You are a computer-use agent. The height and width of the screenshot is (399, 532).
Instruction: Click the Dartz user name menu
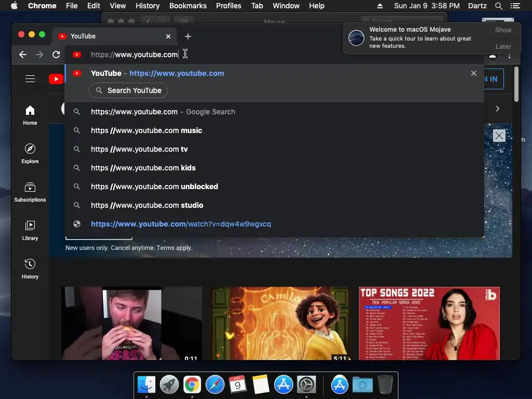tap(477, 6)
